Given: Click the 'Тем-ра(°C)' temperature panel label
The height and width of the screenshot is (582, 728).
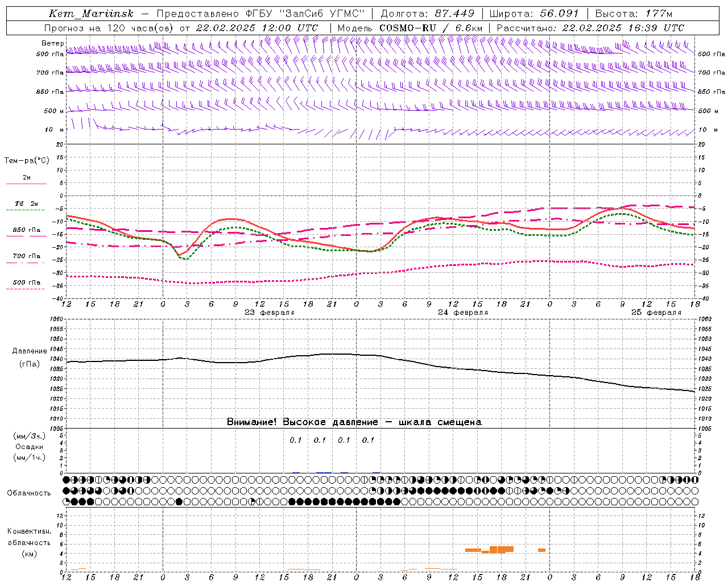Looking at the screenshot, I should pyautogui.click(x=27, y=161).
